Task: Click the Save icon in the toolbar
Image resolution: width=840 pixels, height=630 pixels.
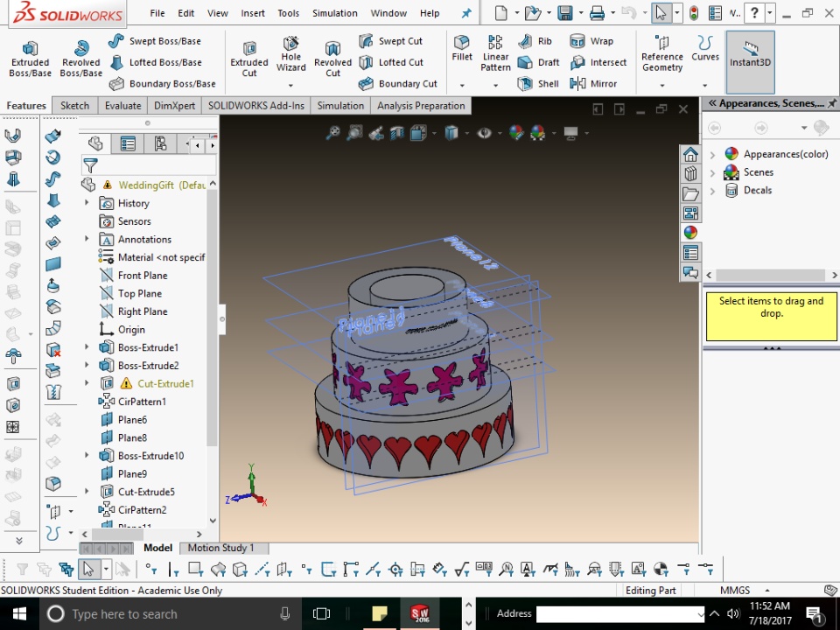Action: click(x=565, y=13)
